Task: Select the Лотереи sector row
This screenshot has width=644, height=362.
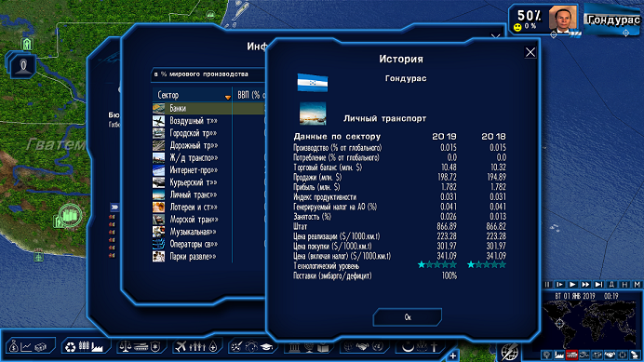Action: click(x=208, y=208)
